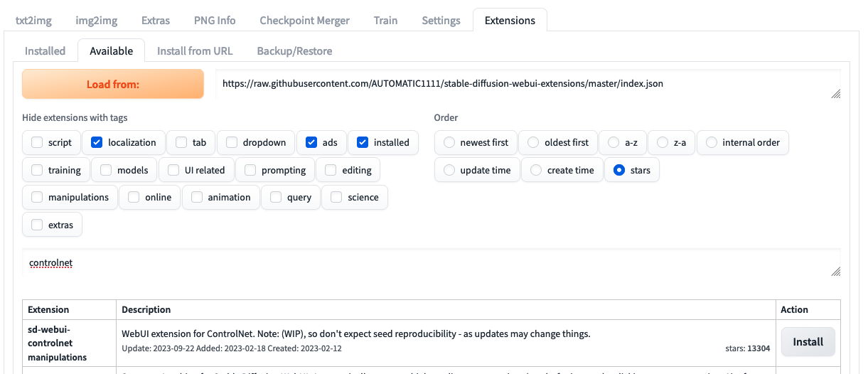This screenshot has width=868, height=374.
Task: Enable the science tag checkbox
Action: (x=336, y=197)
